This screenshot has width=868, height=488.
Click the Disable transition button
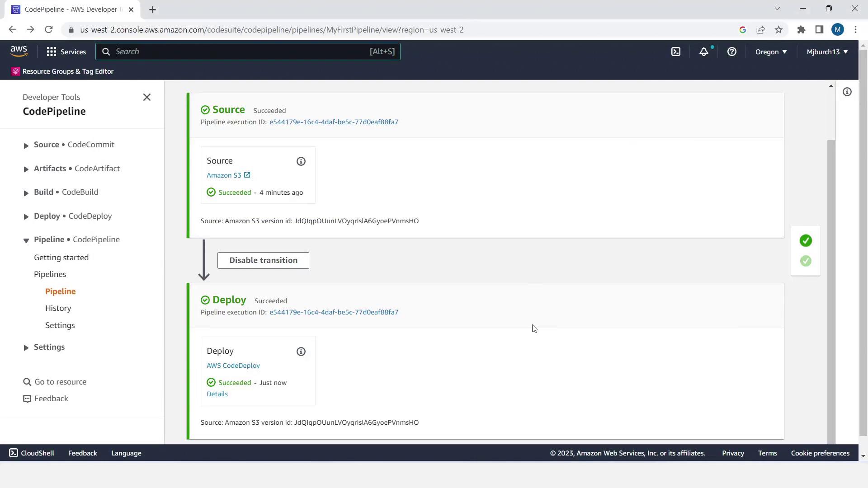(263, 260)
